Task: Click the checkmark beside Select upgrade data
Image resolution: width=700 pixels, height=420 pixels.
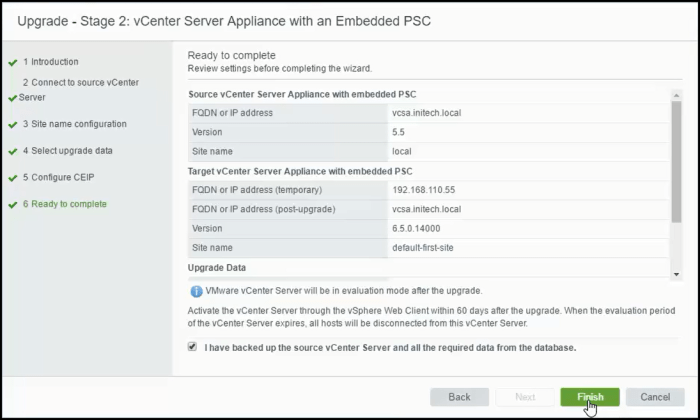Action: 12,151
